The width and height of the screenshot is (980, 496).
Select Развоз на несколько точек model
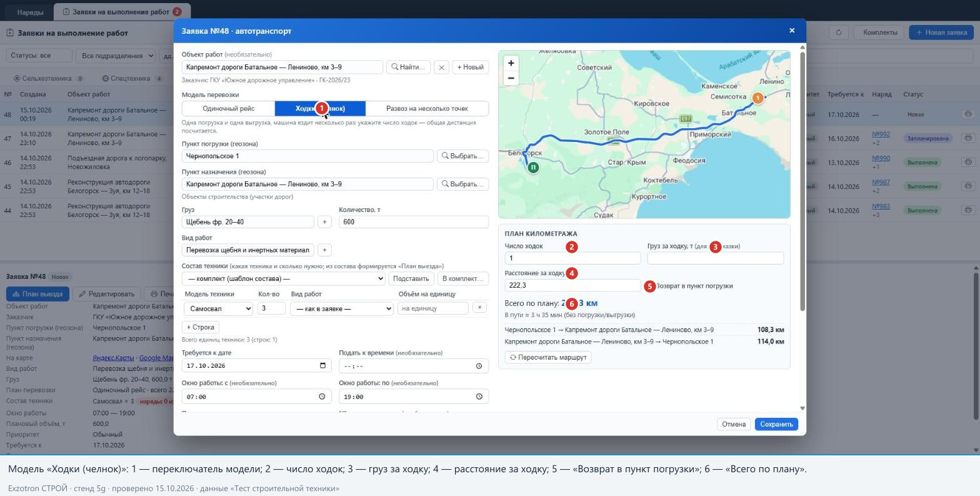427,109
